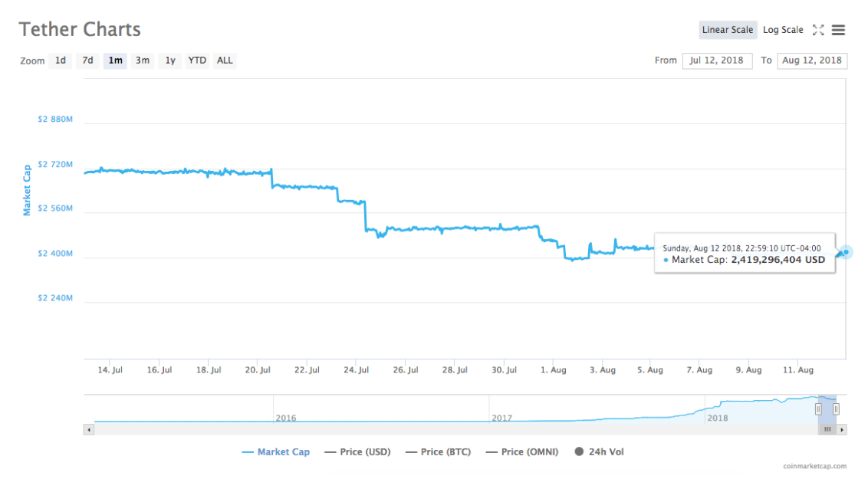This screenshot has height=489, width=868.
Task: Toggle Price (OMNI) series in legend
Action: 522,452
